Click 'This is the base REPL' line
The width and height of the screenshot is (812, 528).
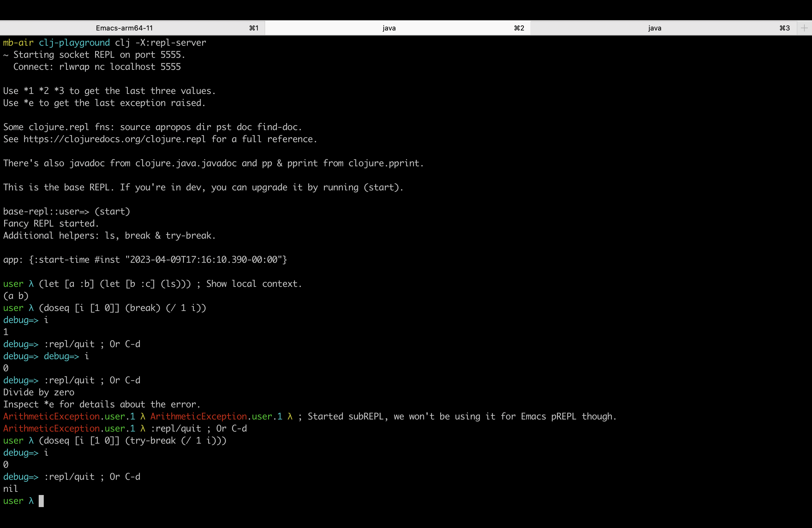[x=203, y=188]
